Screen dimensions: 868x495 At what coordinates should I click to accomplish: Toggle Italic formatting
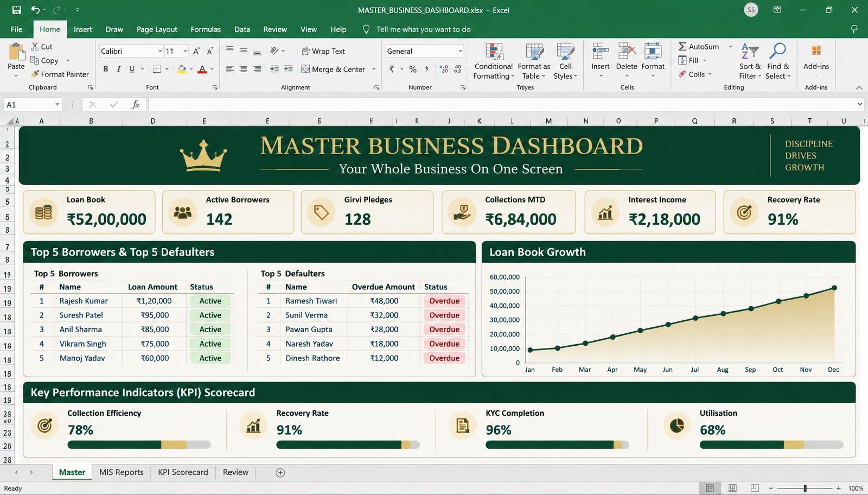[118, 69]
